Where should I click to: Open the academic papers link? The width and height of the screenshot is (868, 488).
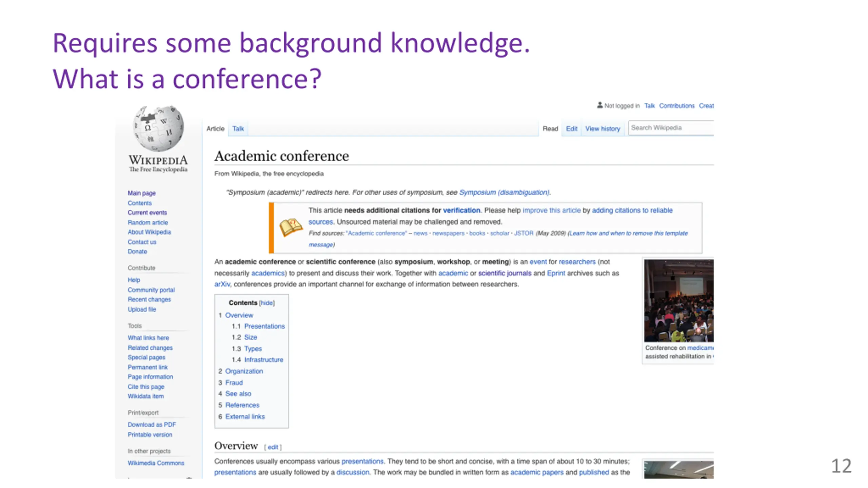click(x=537, y=472)
